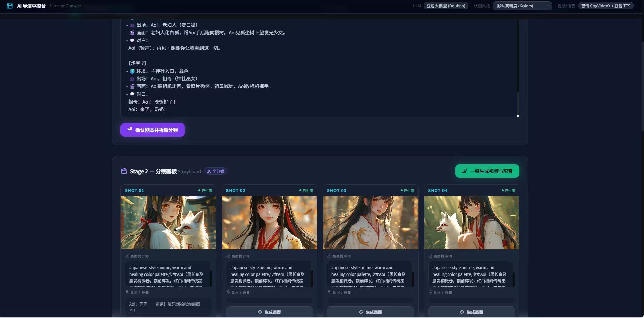Click the SHOT 03 generated status indicator
The width and height of the screenshot is (644, 318).
coord(407,191)
